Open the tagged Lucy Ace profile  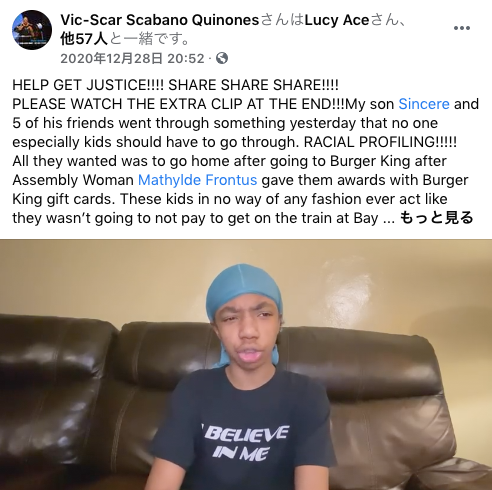(x=337, y=20)
